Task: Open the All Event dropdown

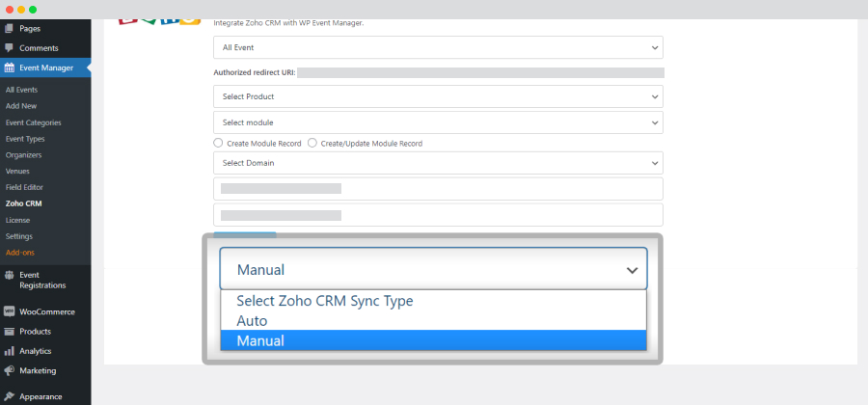Action: coord(438,47)
